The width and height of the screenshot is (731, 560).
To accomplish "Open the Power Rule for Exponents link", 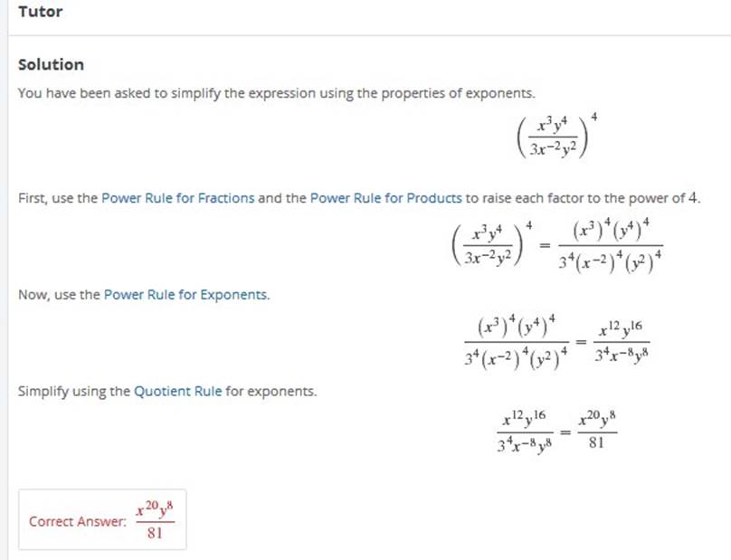I will click(x=186, y=295).
